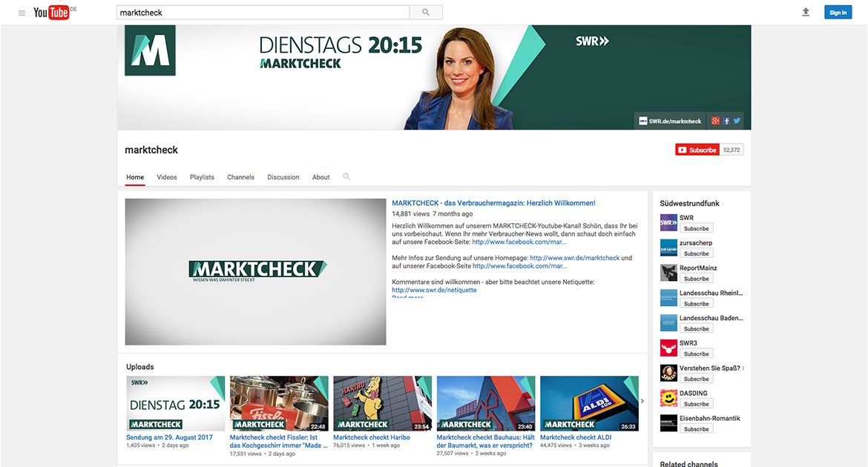Click the Uploads section heading
Image resolution: width=868 pixels, height=467 pixels.
tap(140, 367)
